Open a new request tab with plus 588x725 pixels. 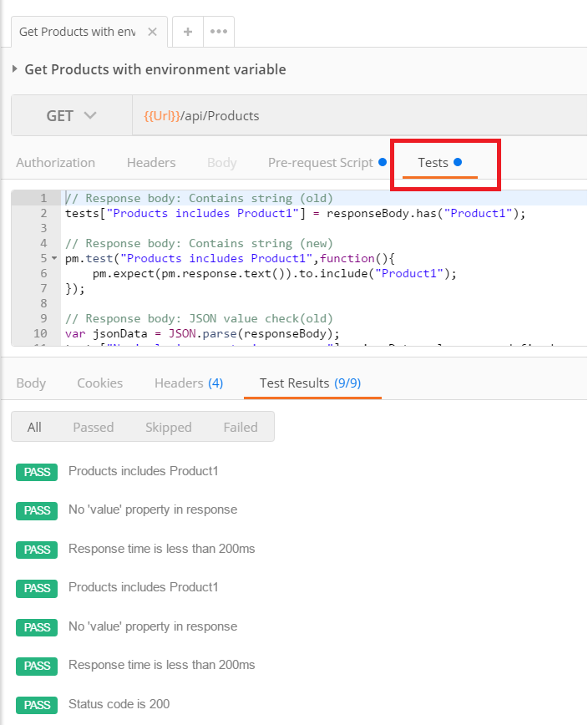(188, 32)
